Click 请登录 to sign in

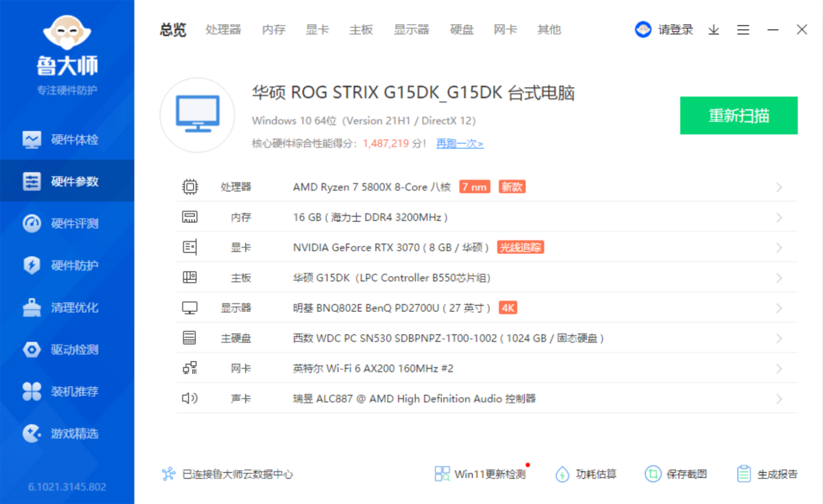tap(676, 30)
